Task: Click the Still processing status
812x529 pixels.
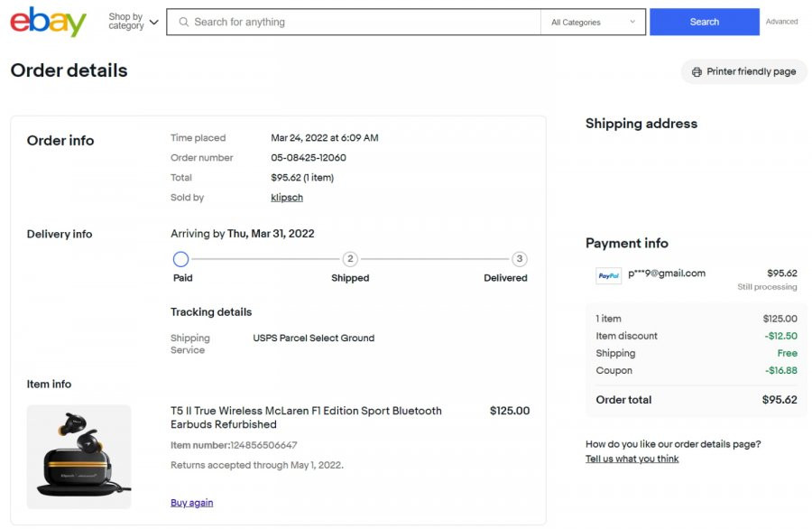Action: 767,287
